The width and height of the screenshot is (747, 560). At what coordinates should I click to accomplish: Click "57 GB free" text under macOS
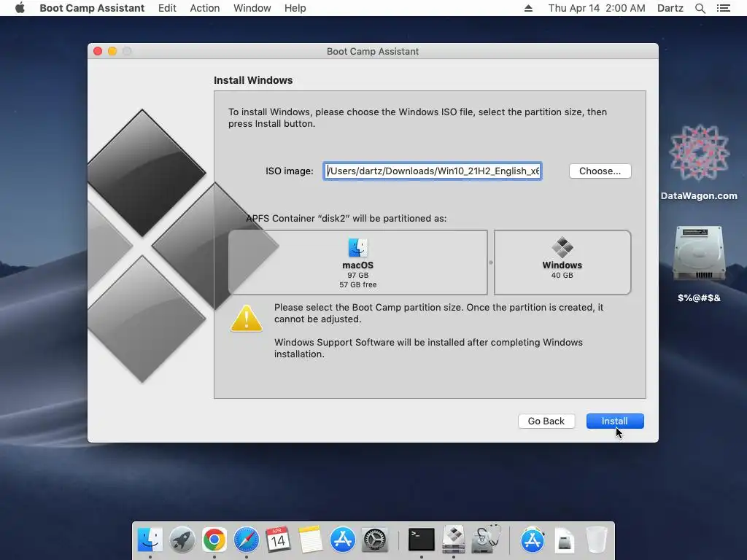click(357, 285)
